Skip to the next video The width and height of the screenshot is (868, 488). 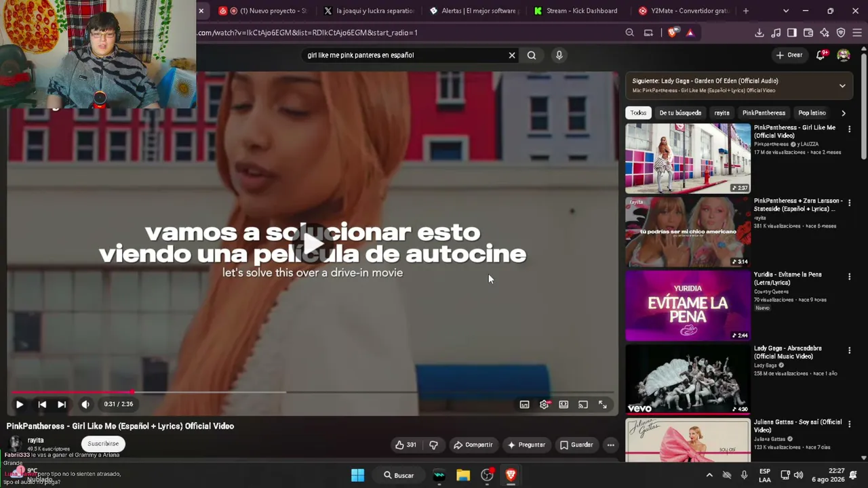(x=62, y=405)
